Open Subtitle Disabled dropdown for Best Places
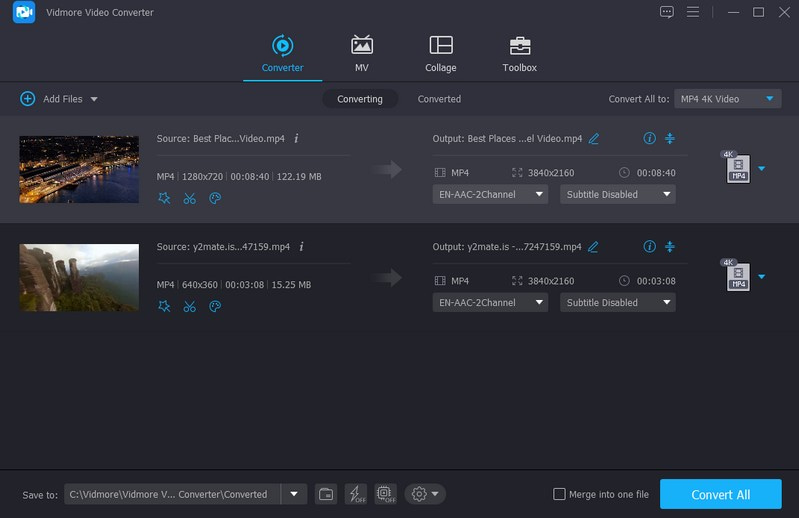Viewport: 799px width, 518px height. click(x=618, y=194)
